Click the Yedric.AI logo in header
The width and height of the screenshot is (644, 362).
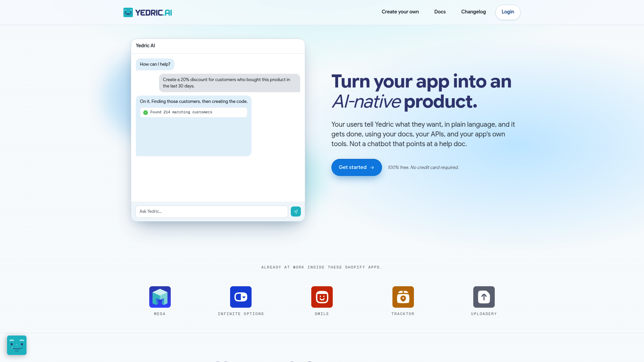pyautogui.click(x=148, y=12)
